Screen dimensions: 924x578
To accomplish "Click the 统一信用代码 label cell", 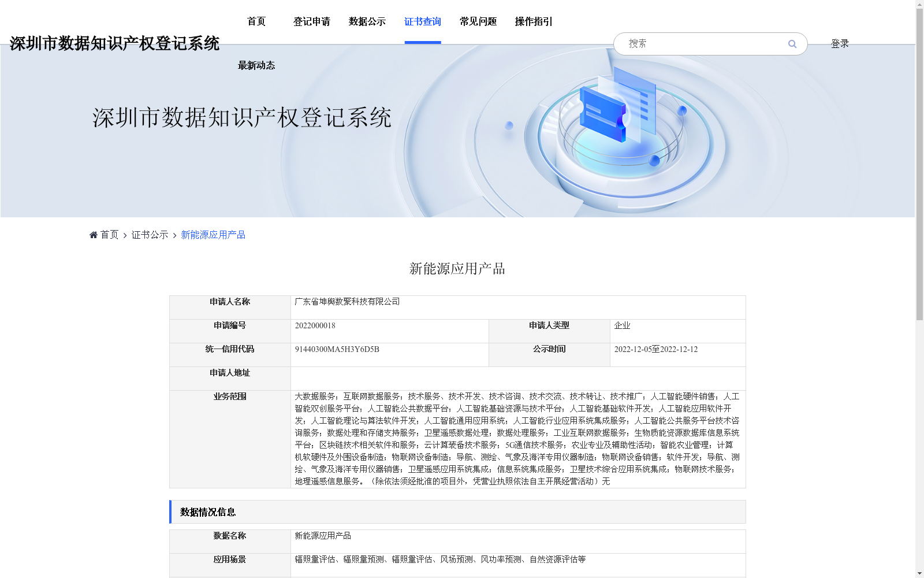I will point(230,355).
